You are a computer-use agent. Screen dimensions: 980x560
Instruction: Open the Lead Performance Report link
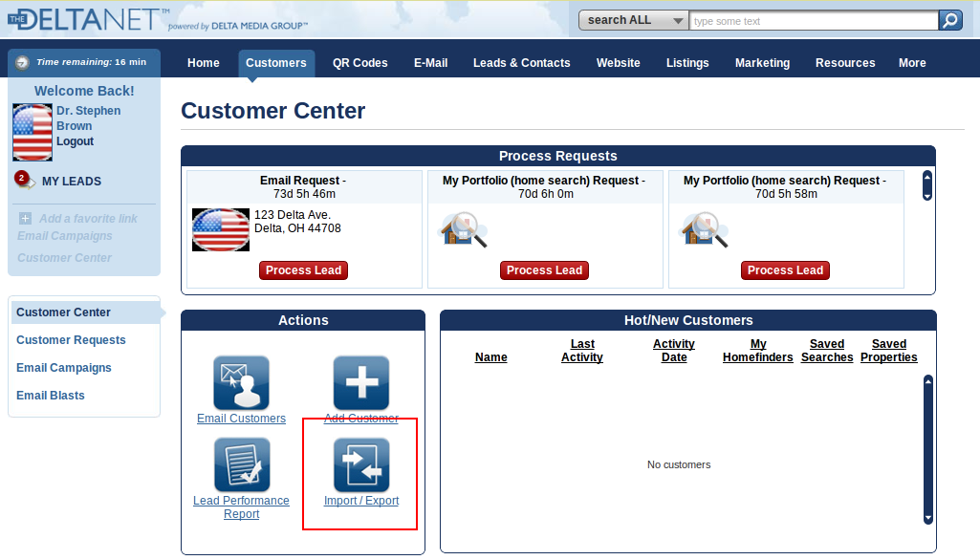[x=241, y=506]
